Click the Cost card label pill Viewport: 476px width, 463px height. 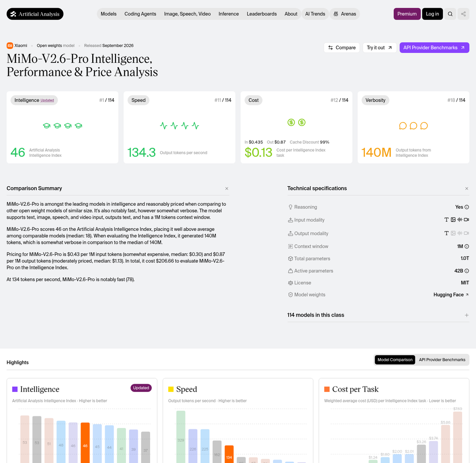pos(254,100)
